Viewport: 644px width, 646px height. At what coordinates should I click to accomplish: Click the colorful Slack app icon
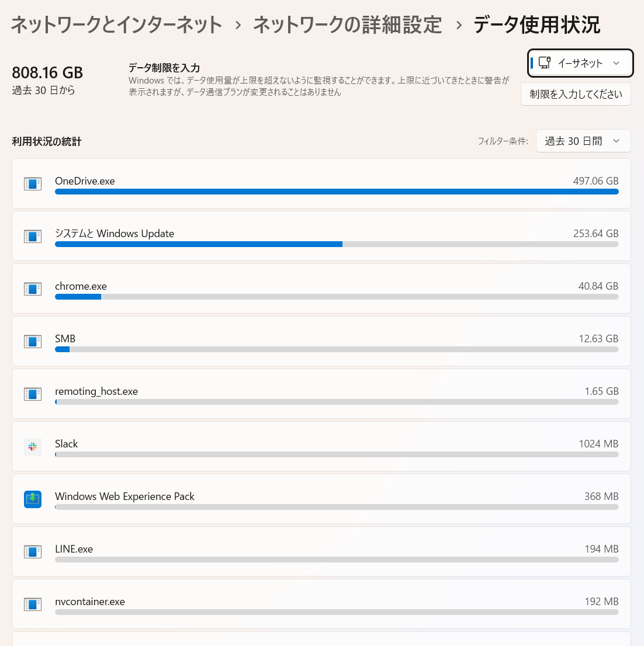tap(32, 446)
